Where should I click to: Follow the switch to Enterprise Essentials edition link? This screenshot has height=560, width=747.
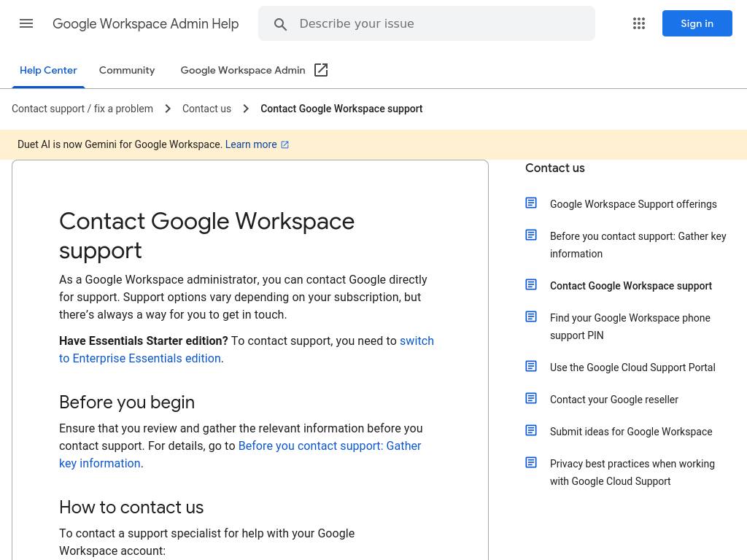(139, 358)
